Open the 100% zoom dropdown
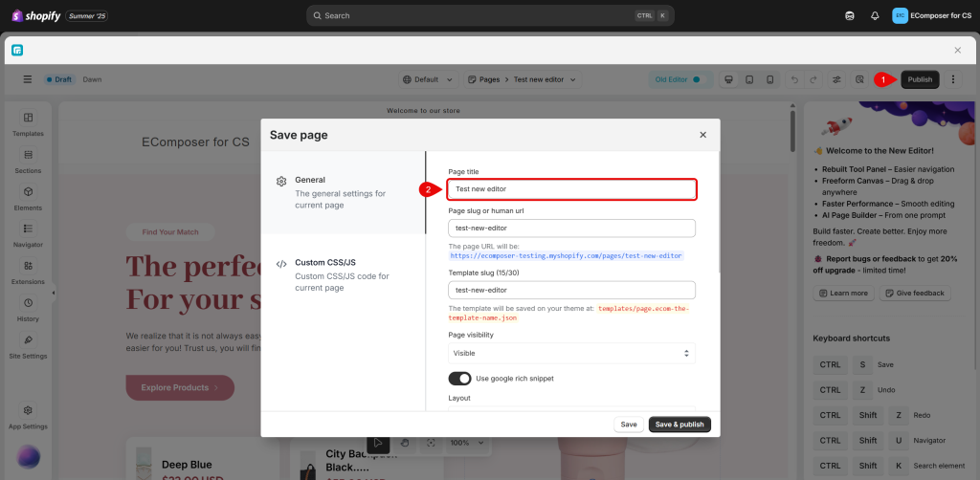Image resolution: width=980 pixels, height=480 pixels. pos(467,443)
